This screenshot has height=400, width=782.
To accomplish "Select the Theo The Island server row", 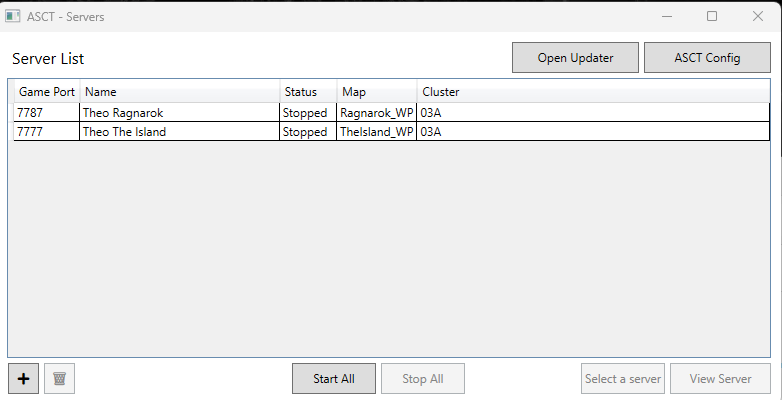I will pos(391,132).
